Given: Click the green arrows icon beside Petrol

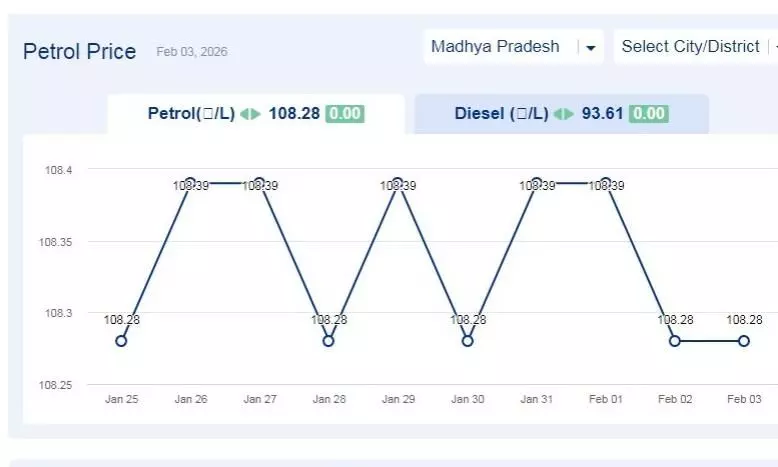Looking at the screenshot, I should (x=250, y=114).
